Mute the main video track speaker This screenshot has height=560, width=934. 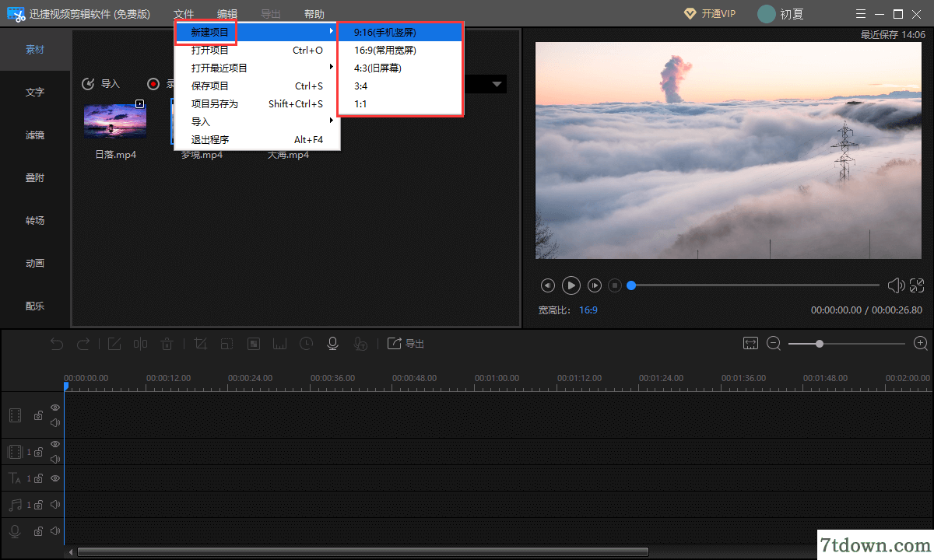coord(55,423)
